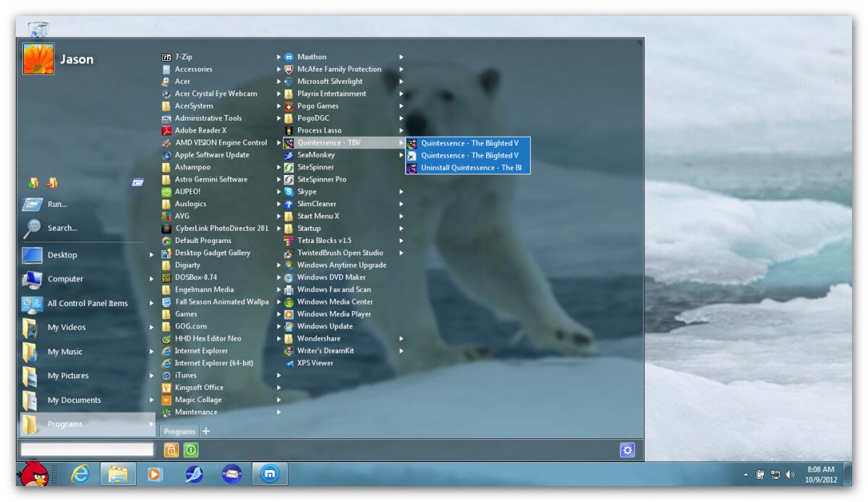Launch Internet Explorer from the taskbar
This screenshot has height=502, width=868.
point(80,475)
